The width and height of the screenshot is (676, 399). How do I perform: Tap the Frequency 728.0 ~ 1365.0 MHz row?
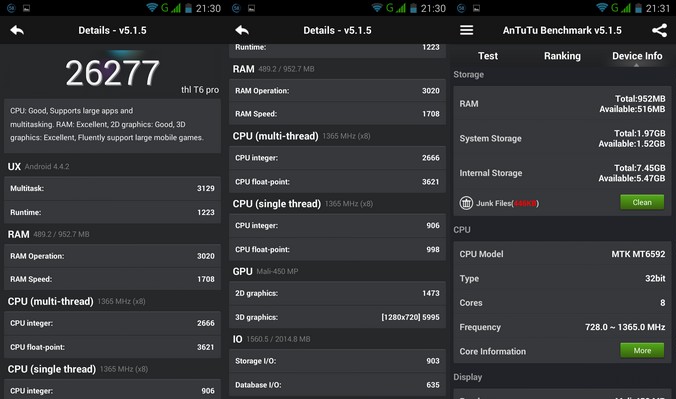click(562, 327)
